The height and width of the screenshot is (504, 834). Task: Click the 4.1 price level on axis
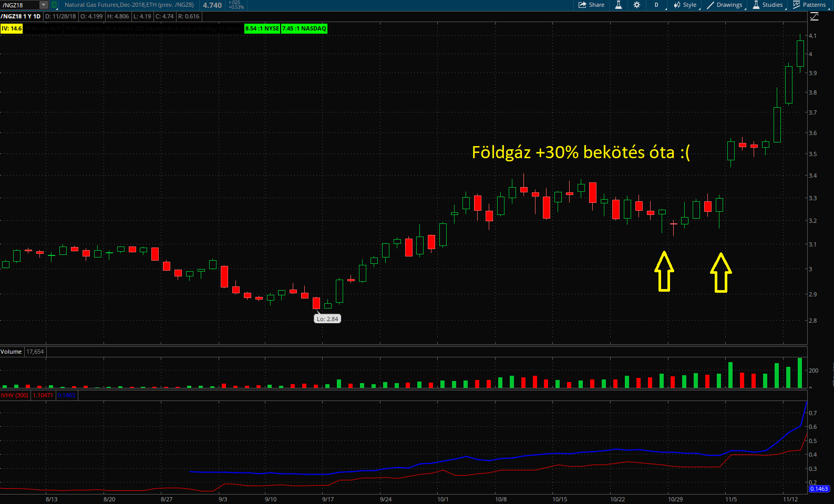coord(812,36)
